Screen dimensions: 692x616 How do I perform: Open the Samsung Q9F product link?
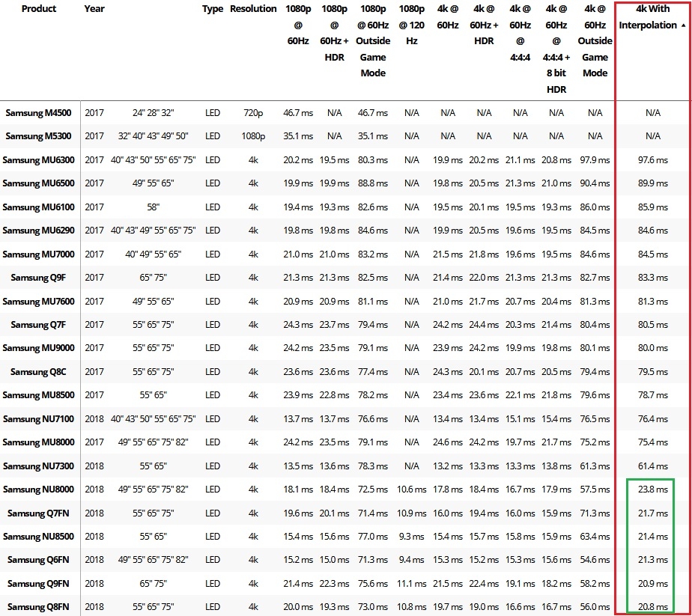38,278
